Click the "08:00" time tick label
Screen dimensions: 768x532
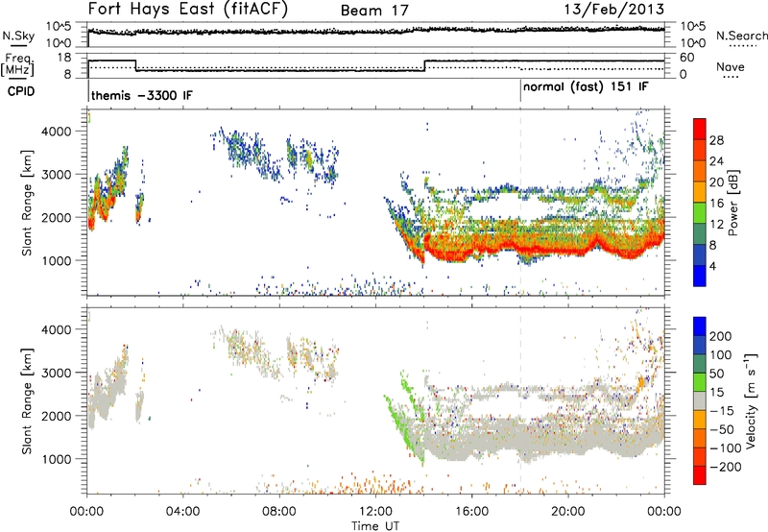[279, 512]
